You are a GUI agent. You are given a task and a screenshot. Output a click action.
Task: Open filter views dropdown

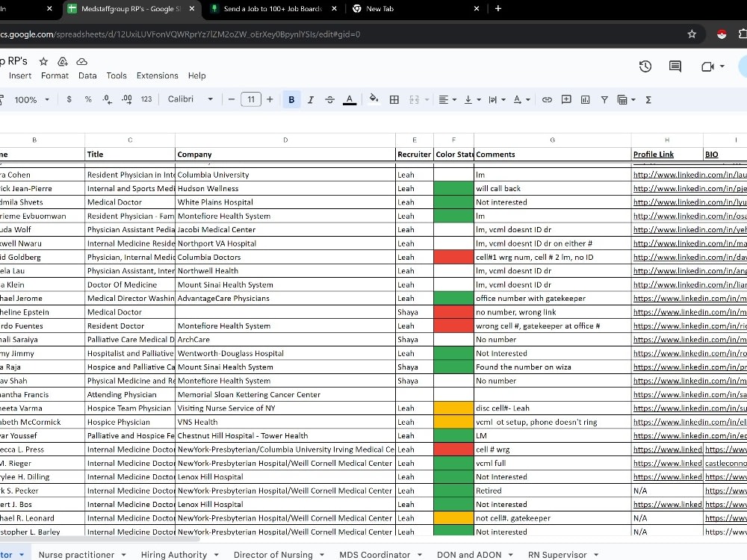tap(626, 99)
